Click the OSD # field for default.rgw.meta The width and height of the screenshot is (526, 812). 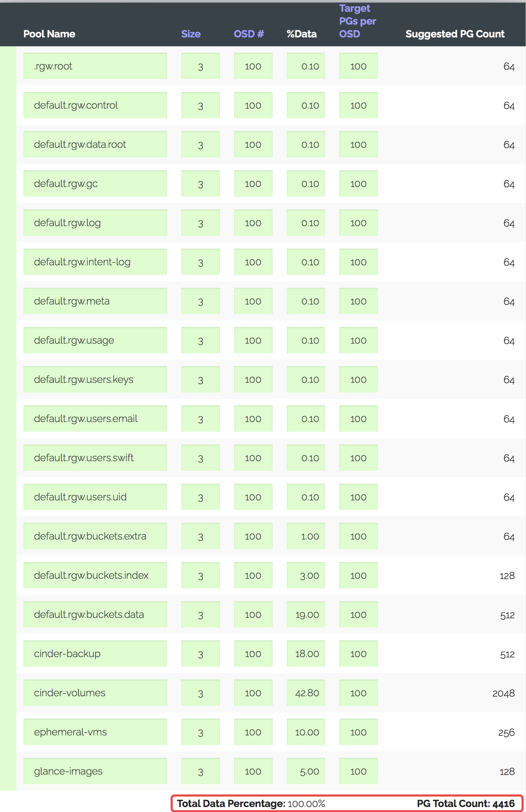click(253, 301)
